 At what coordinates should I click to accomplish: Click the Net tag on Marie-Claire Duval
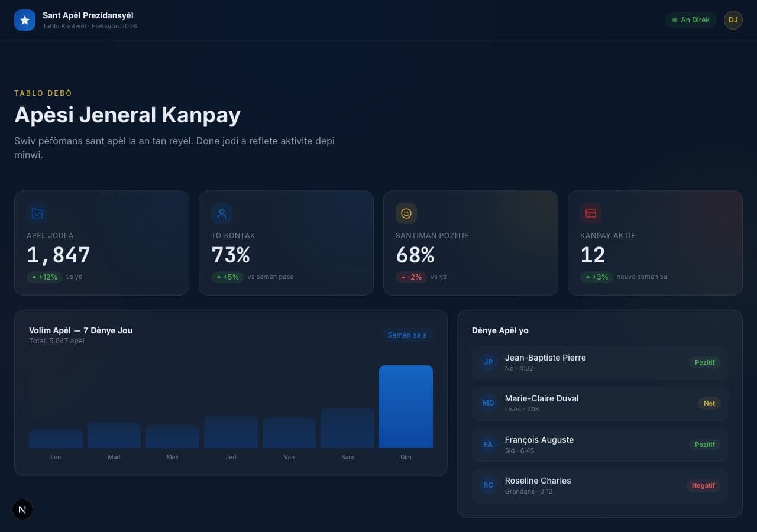point(709,404)
